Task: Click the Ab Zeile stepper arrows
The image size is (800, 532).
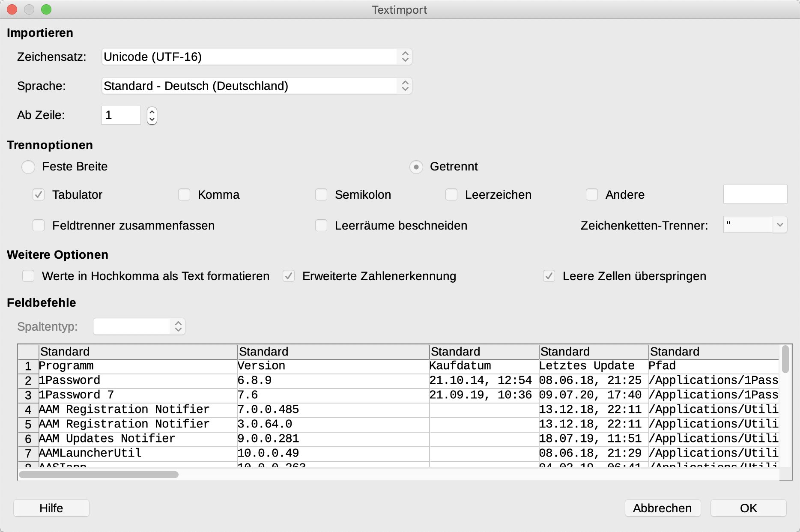Action: point(152,115)
